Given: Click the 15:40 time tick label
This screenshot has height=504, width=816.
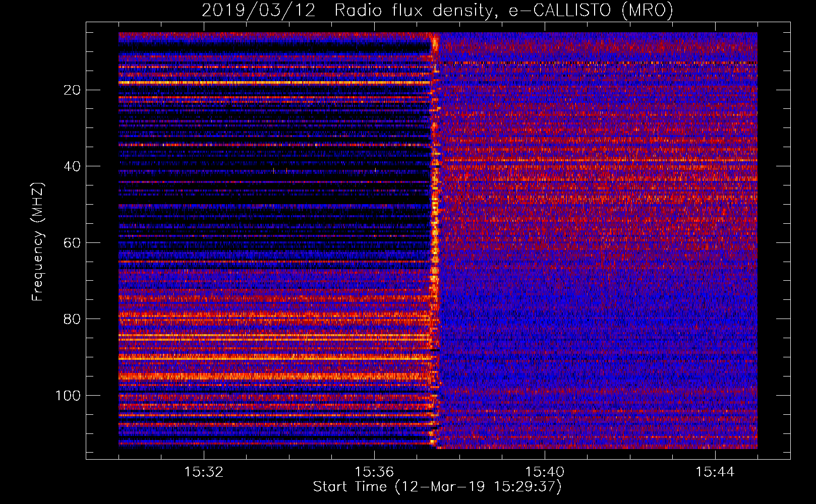Looking at the screenshot, I should (x=545, y=472).
